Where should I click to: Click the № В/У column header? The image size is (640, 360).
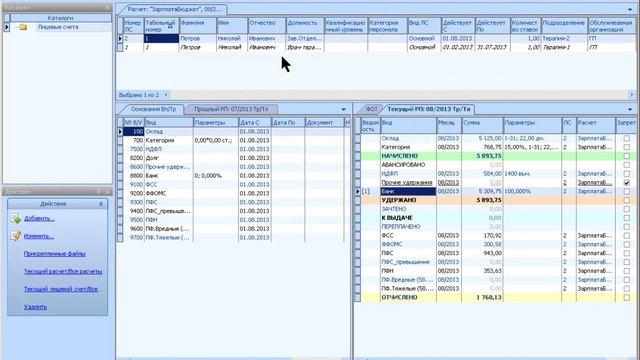pyautogui.click(x=133, y=122)
